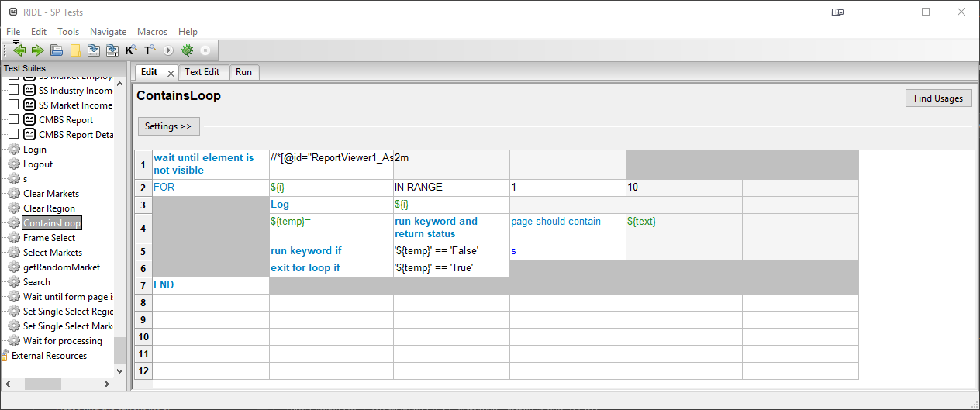980x410 pixels.
Task: Click the Save All toolbar icon
Action: pos(112,50)
